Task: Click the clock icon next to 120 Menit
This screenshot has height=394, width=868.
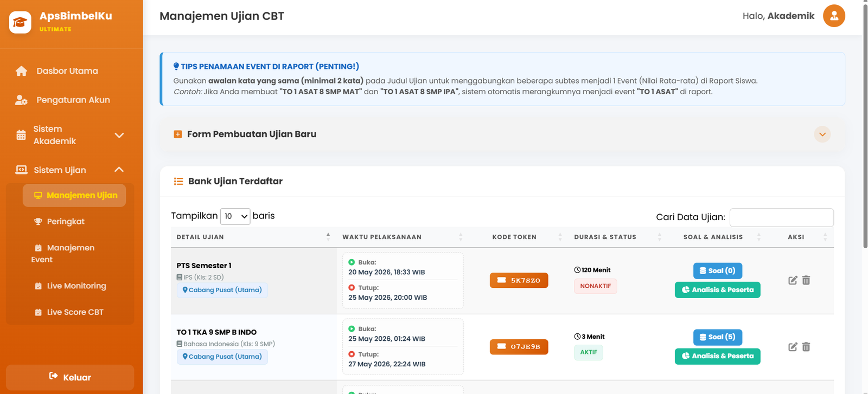Action: click(577, 270)
